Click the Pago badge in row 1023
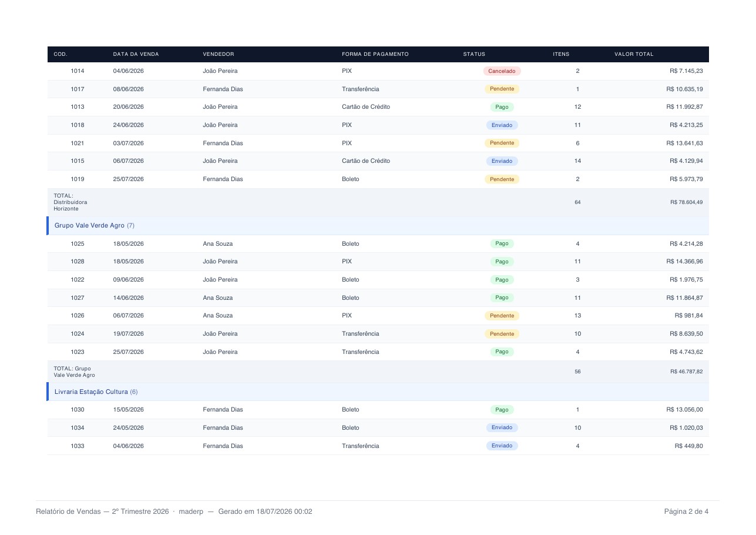The width and height of the screenshot is (756, 535). pos(502,352)
